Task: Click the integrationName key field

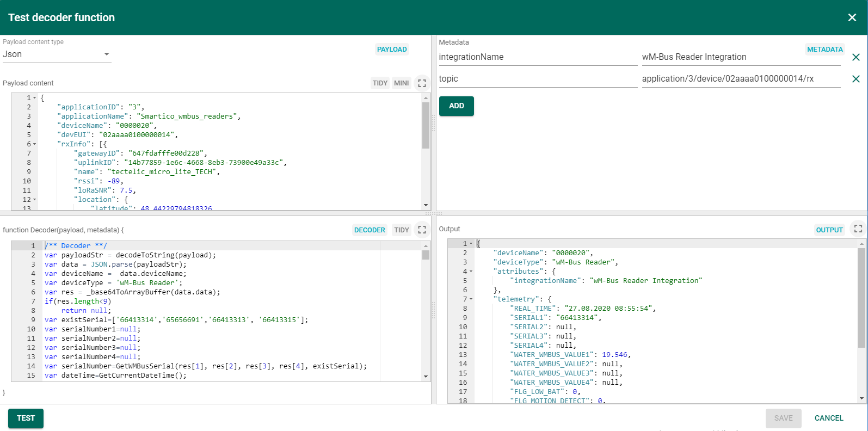Action: click(537, 57)
